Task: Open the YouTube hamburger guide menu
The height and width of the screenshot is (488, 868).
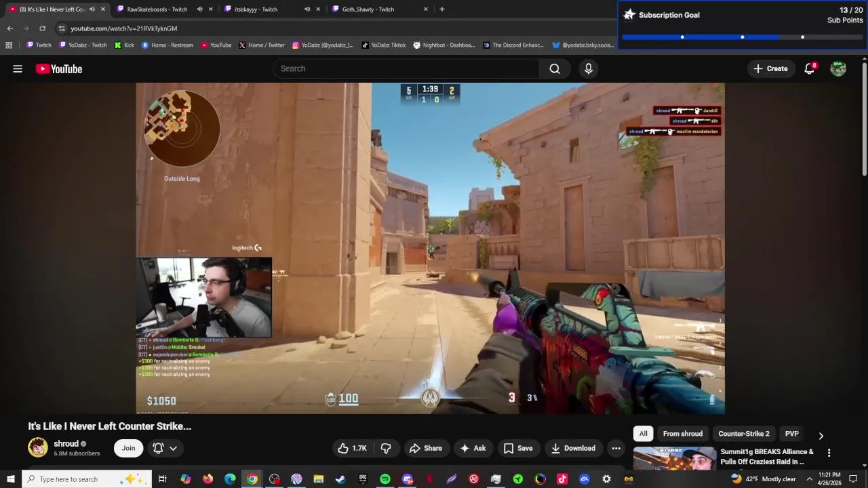Action: tap(18, 68)
